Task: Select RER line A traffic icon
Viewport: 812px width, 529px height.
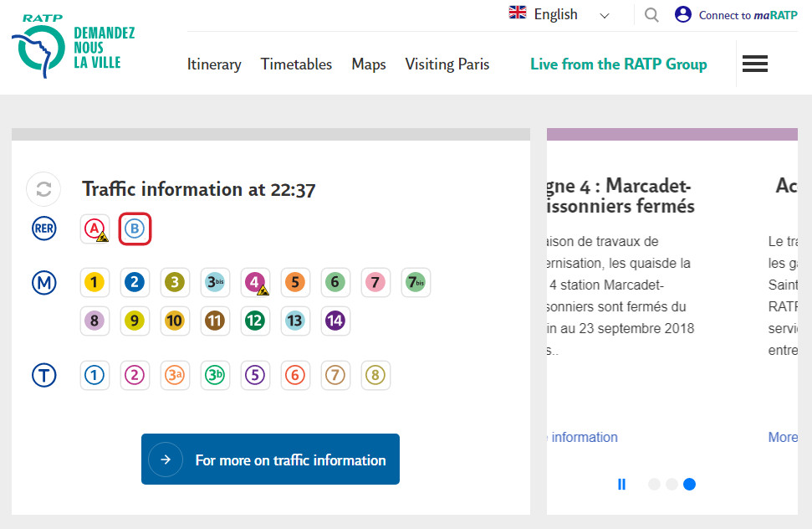Action: click(x=95, y=229)
